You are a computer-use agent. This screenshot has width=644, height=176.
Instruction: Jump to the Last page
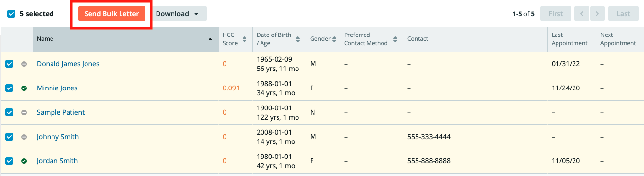coord(623,14)
